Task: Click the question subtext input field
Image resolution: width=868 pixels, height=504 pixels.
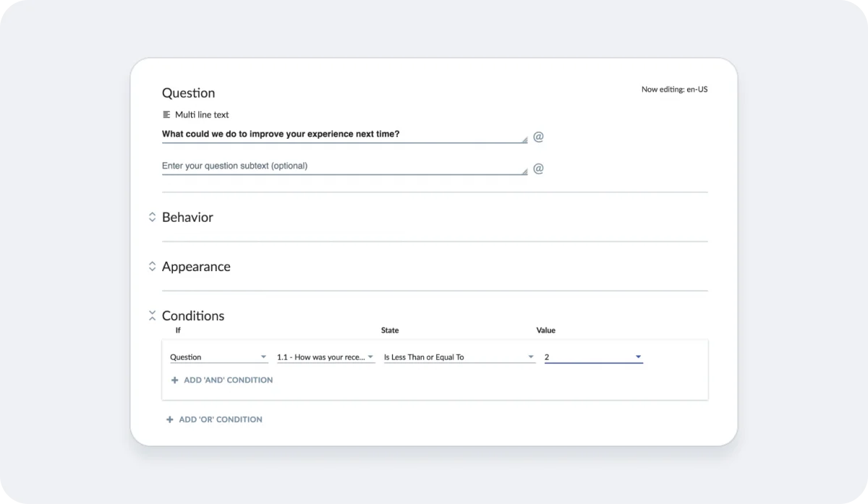Action: click(344, 166)
